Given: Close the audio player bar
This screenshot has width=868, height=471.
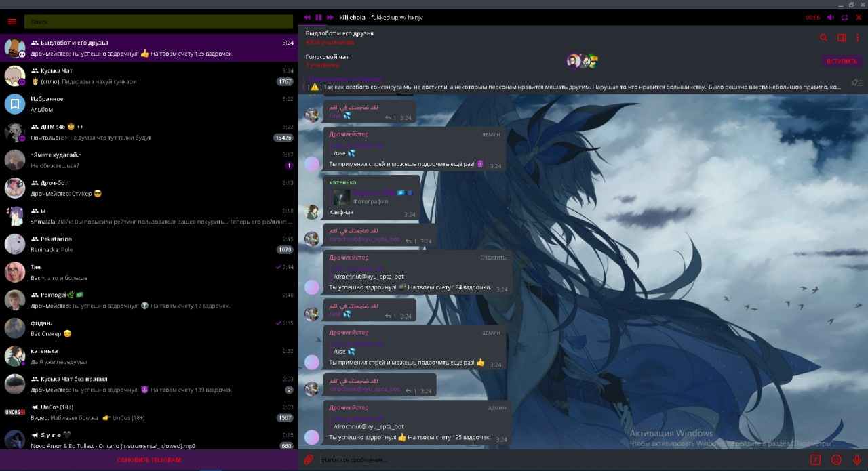Looking at the screenshot, I should 859,18.
